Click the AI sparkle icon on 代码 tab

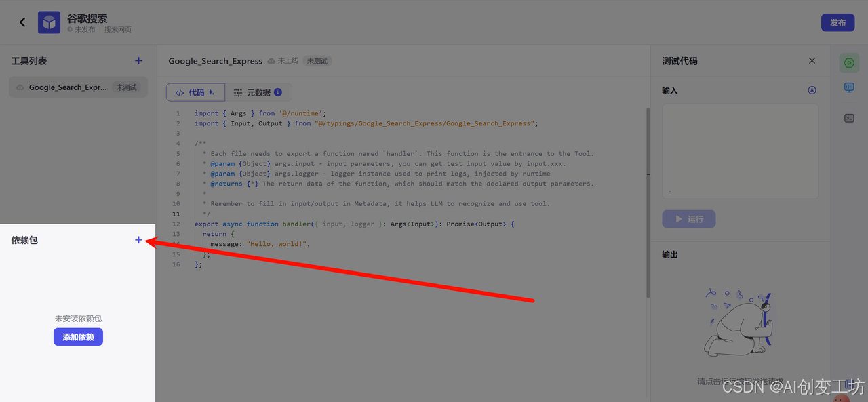[212, 92]
